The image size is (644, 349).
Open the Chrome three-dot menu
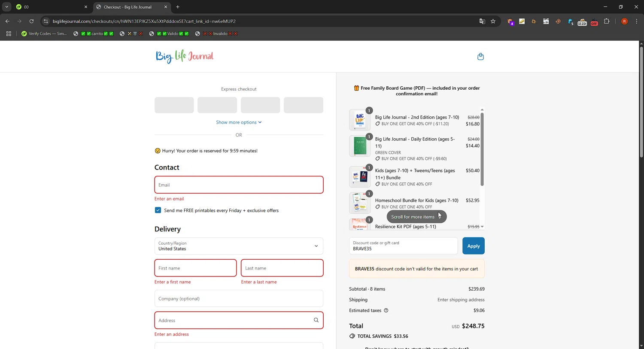pyautogui.click(x=637, y=21)
